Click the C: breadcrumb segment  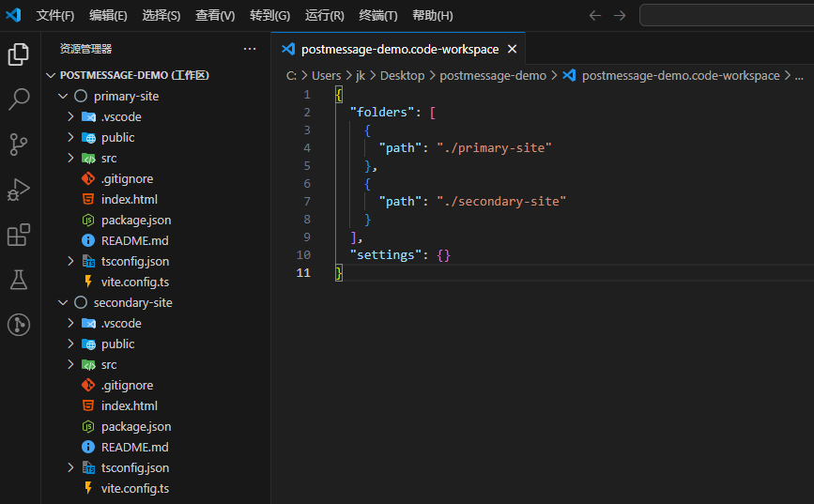(291, 76)
